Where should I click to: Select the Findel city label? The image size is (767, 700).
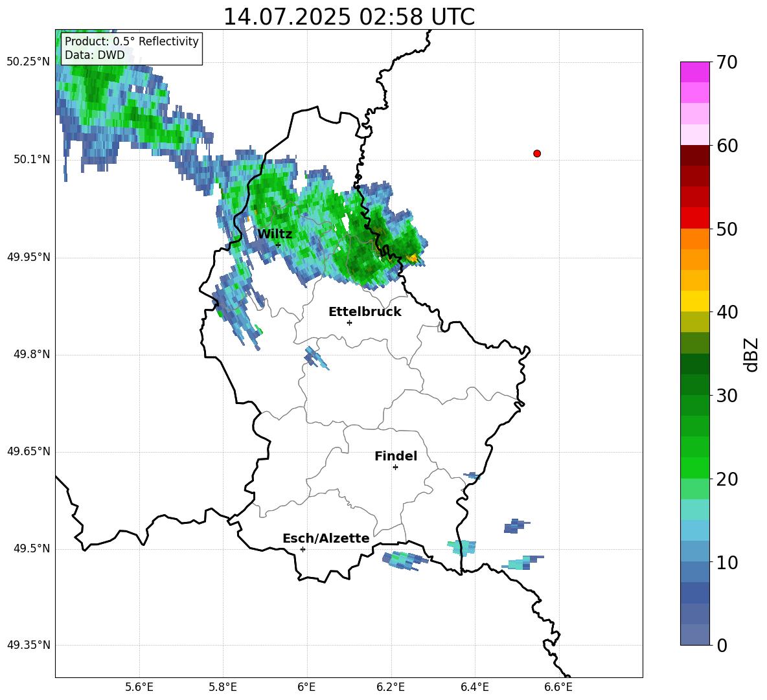coord(396,456)
